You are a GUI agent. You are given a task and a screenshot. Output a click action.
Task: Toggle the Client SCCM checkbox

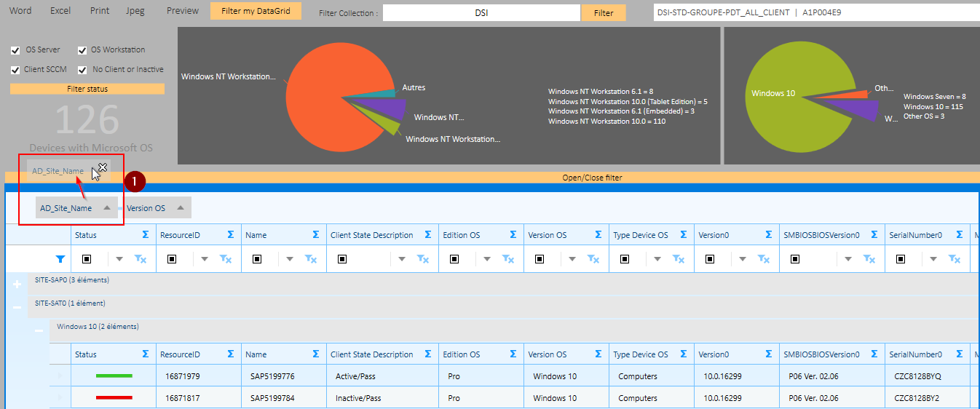(15, 70)
